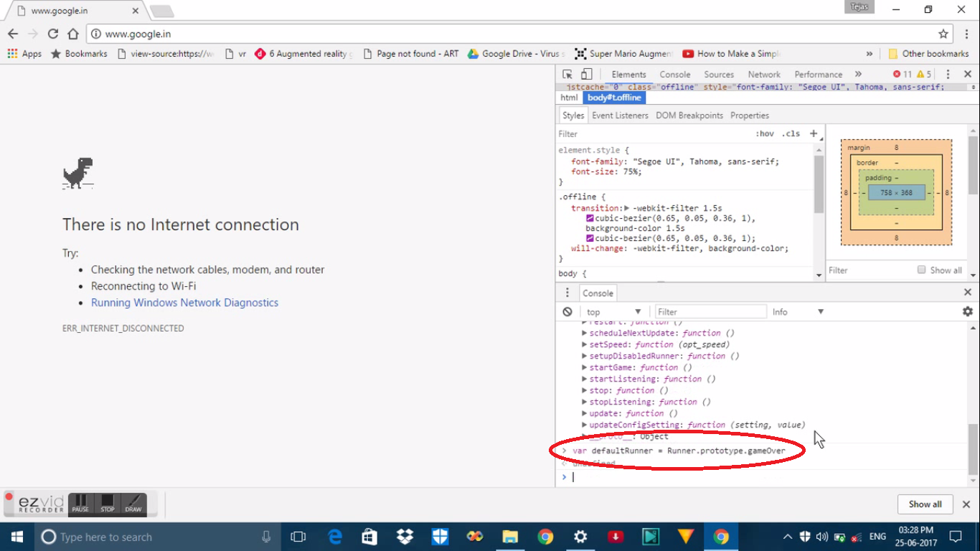Image resolution: width=980 pixels, height=551 pixels.
Task: Switch to the Network tab
Action: click(x=764, y=75)
